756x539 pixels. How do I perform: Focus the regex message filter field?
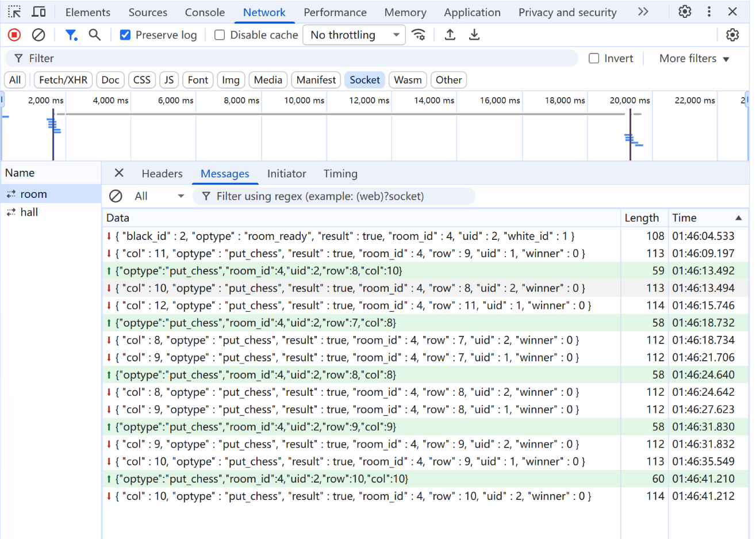(x=334, y=196)
